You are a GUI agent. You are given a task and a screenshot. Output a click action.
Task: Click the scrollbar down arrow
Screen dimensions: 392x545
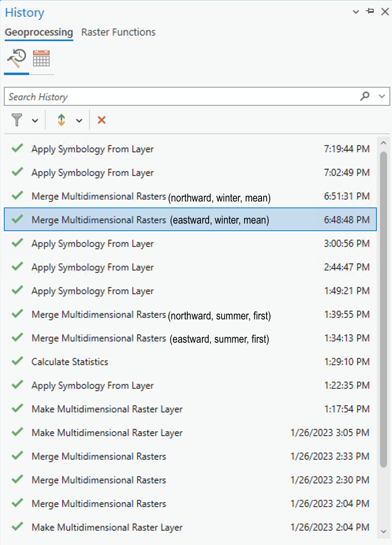(x=383, y=532)
